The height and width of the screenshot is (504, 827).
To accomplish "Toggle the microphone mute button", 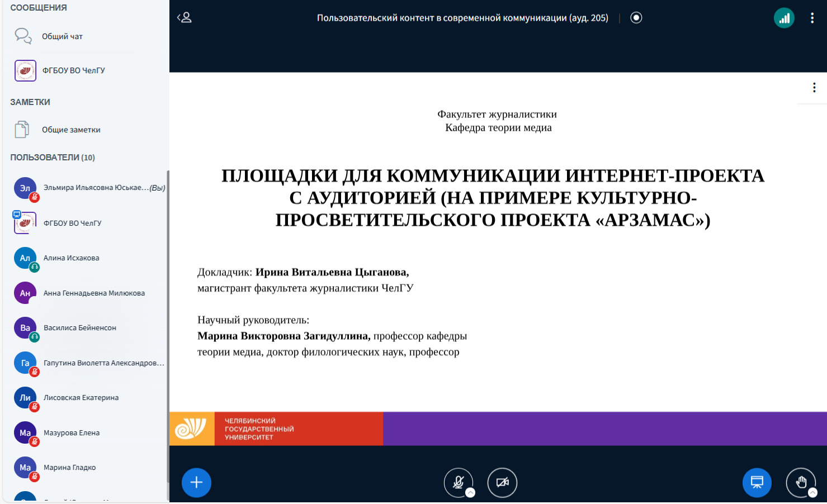I will (x=458, y=482).
